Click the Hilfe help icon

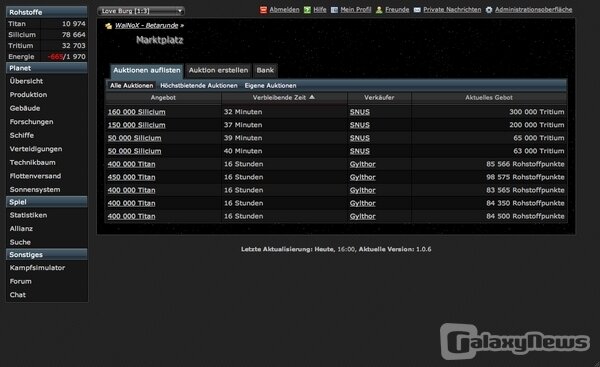(x=307, y=10)
